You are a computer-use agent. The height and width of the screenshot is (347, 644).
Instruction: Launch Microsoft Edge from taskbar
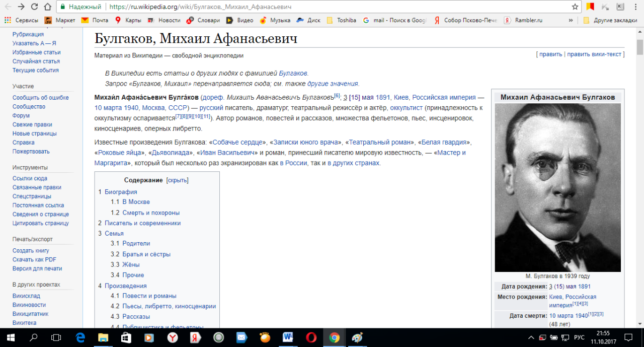pyautogui.click(x=80, y=337)
